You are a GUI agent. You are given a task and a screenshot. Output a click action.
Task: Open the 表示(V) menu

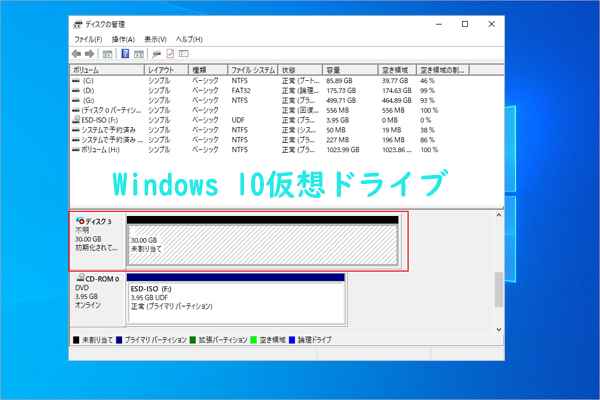pyautogui.click(x=155, y=39)
